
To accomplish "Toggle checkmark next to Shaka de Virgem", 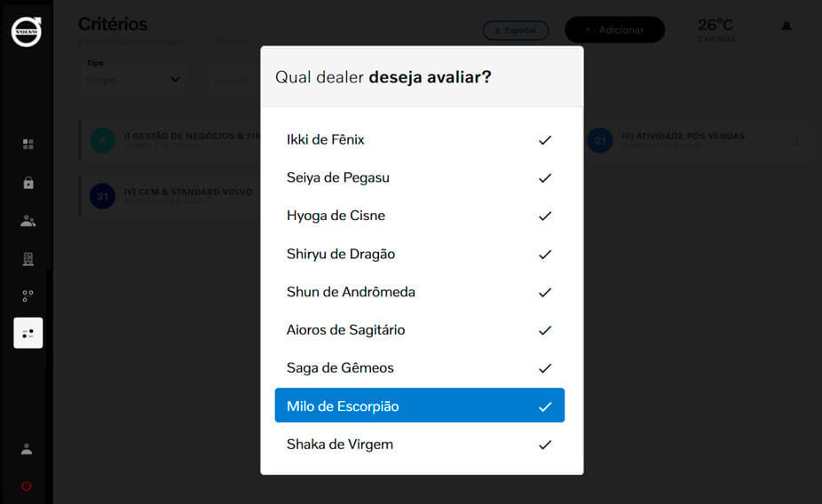I will click(x=545, y=445).
